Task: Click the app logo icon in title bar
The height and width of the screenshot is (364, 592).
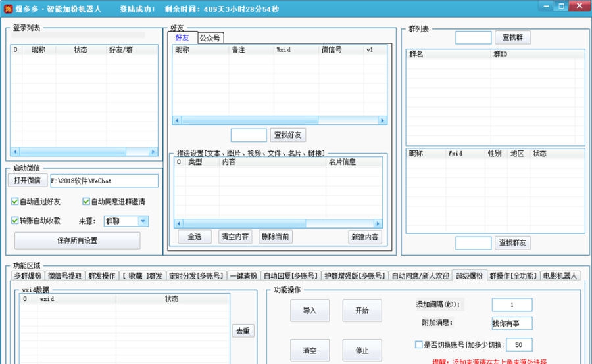Action: coord(8,9)
